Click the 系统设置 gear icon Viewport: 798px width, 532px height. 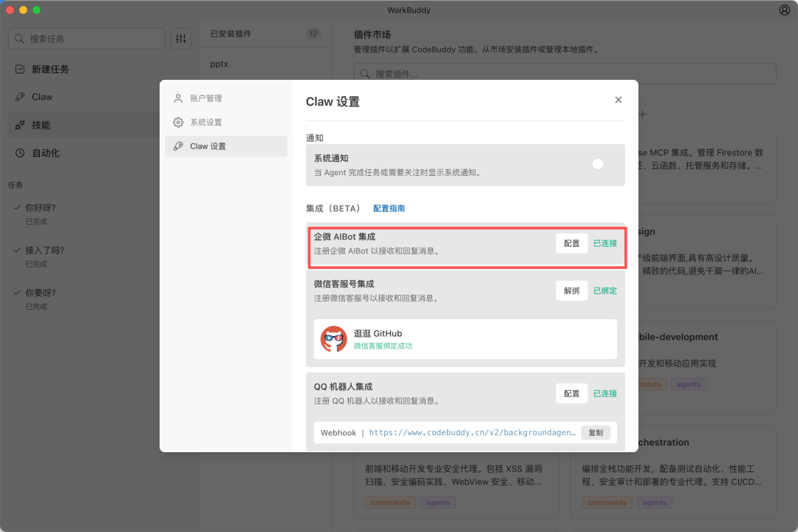[x=177, y=123]
